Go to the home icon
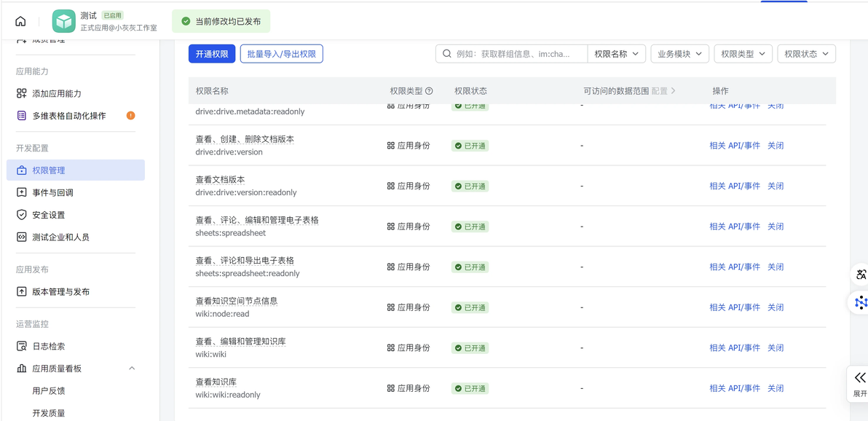Screen dimensions: 868x421 (x=20, y=22)
